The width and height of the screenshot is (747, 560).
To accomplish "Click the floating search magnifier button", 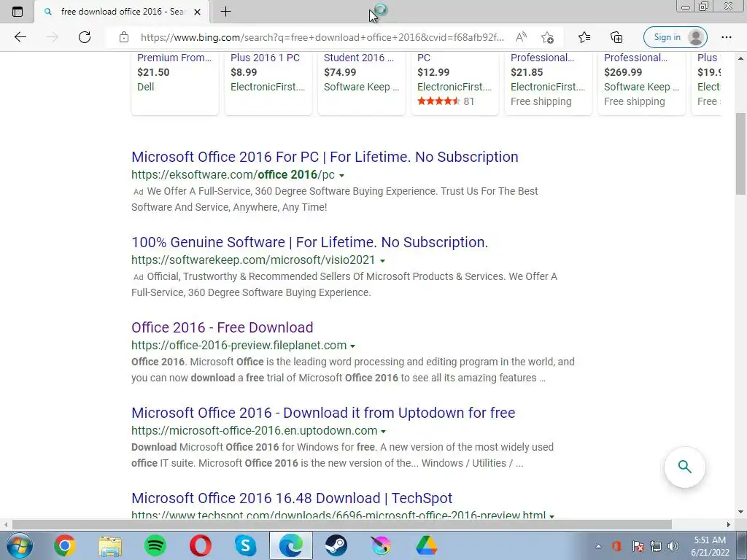I will [684, 467].
